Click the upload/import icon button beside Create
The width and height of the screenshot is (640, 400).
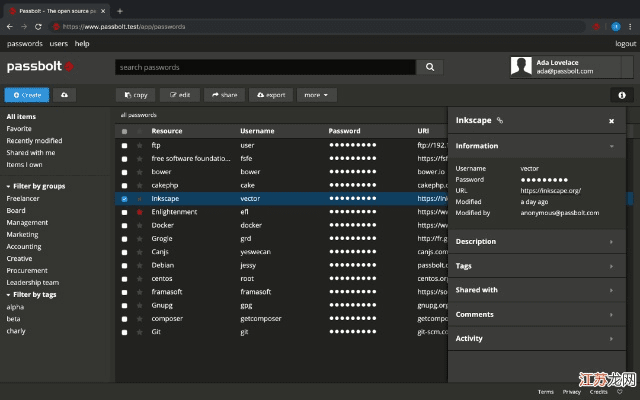pos(65,95)
